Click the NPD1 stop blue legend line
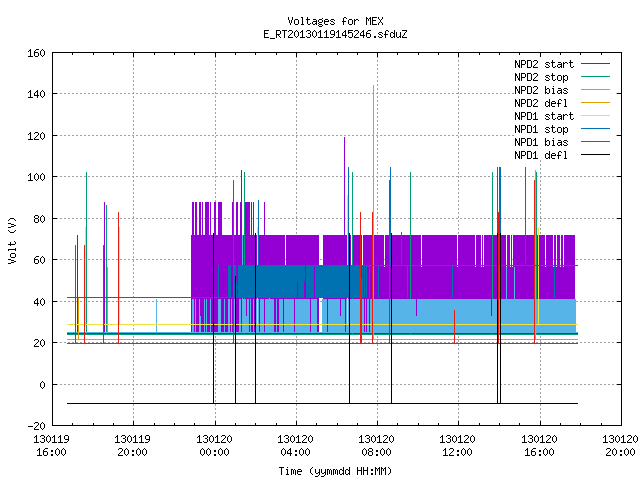Viewport: 640px width, 480px height. tap(595, 129)
